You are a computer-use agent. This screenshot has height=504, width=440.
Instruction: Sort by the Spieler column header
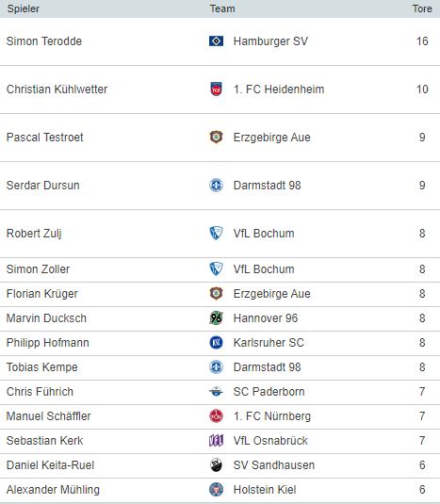[x=24, y=8]
